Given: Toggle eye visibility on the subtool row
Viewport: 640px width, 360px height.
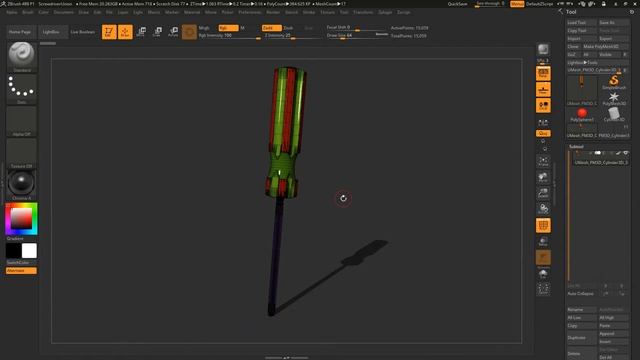Looking at the screenshot, I should click(625, 153).
